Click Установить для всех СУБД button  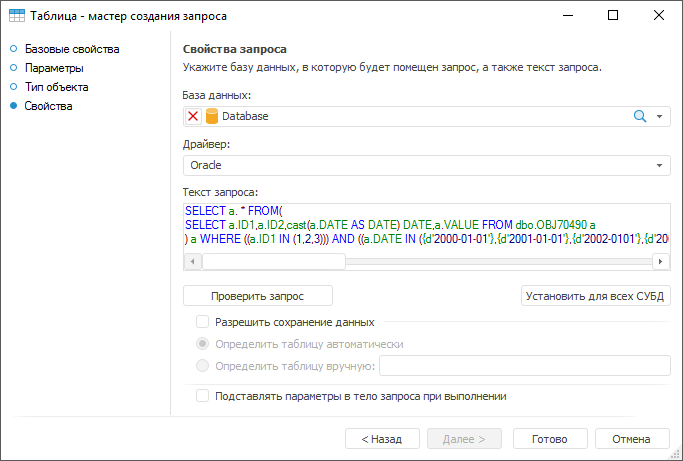tap(596, 296)
